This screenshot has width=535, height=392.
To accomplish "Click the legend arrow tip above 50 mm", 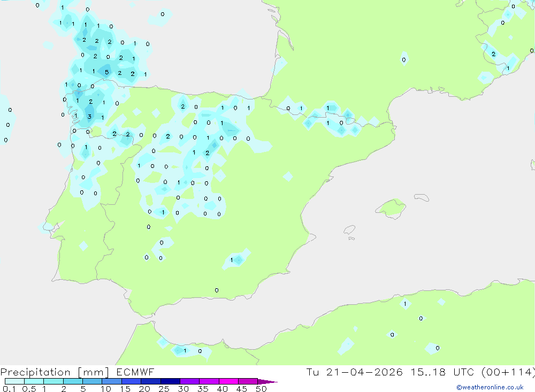I will pos(267,382).
